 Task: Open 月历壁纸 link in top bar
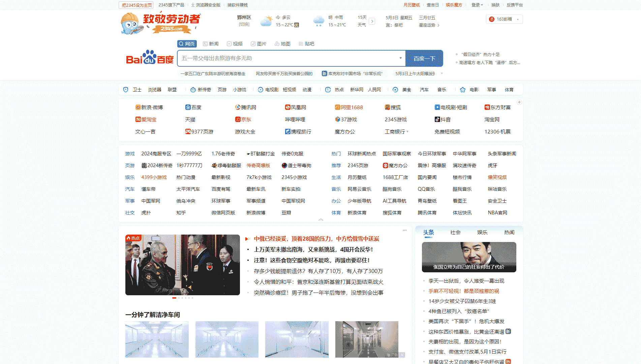411,5
